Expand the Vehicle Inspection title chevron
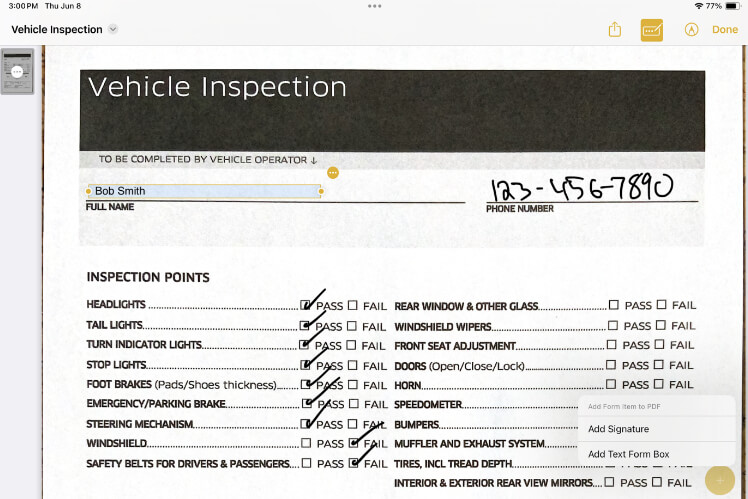Image resolution: width=748 pixels, height=499 pixels. point(113,29)
